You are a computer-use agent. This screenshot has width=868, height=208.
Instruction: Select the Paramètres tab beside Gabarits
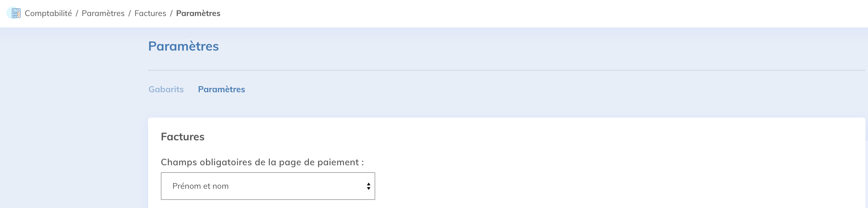tap(221, 89)
